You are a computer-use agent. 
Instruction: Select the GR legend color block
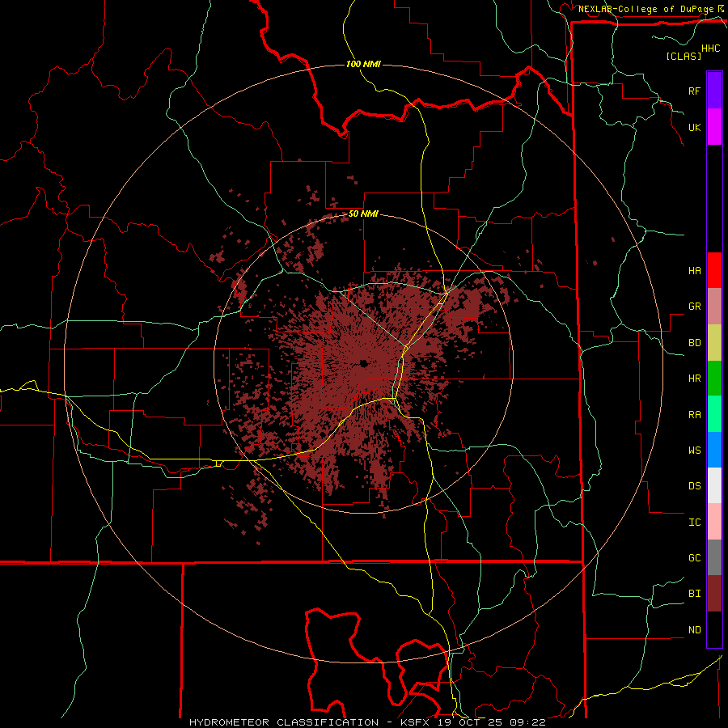click(714, 307)
